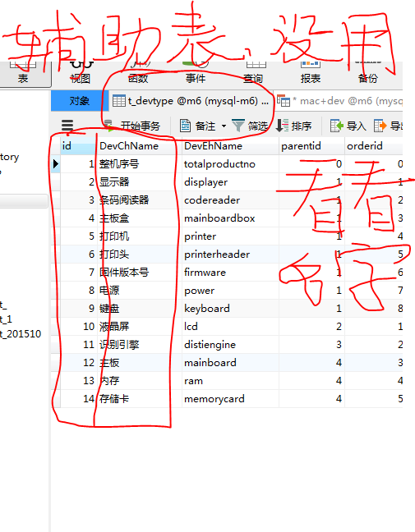Viewport: 415px width, 532px height.
Task: Select cell displayer
Action: 230,182
